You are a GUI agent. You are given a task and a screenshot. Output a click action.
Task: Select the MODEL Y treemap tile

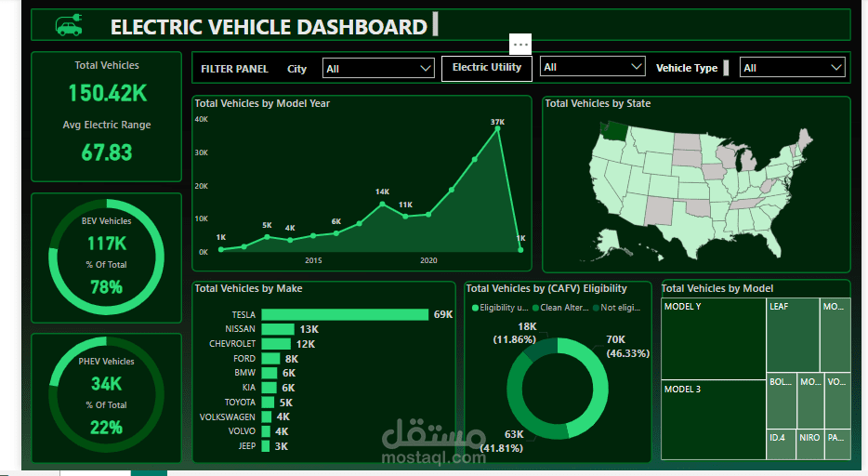pos(714,338)
